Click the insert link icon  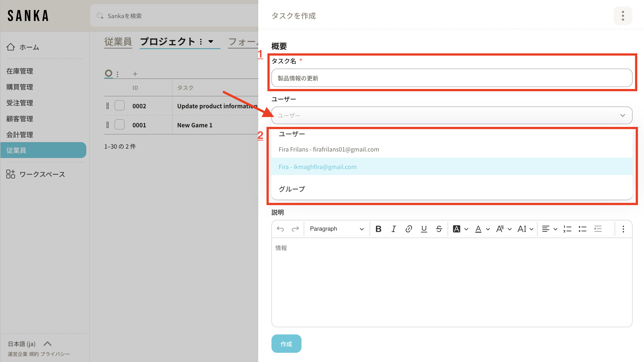(408, 229)
